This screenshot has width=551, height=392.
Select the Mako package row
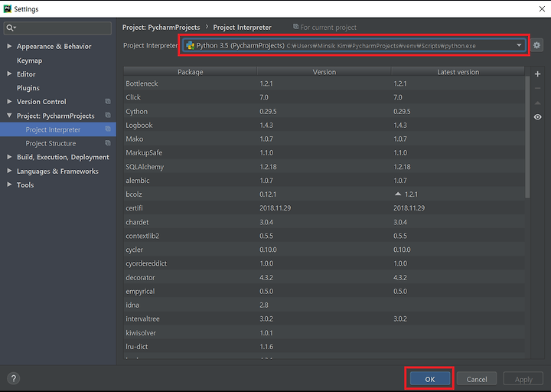[324, 139]
